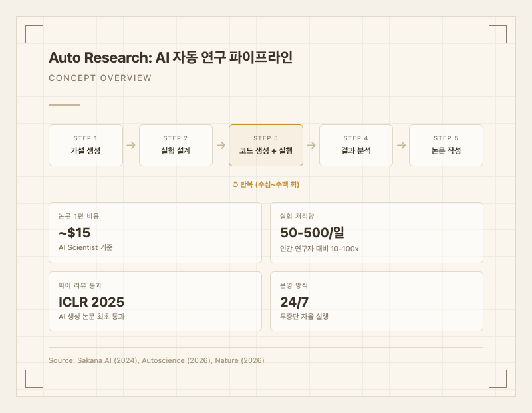Click the arrow between Step 3 and Step 4
This screenshot has width=532, height=413.
[311, 145]
